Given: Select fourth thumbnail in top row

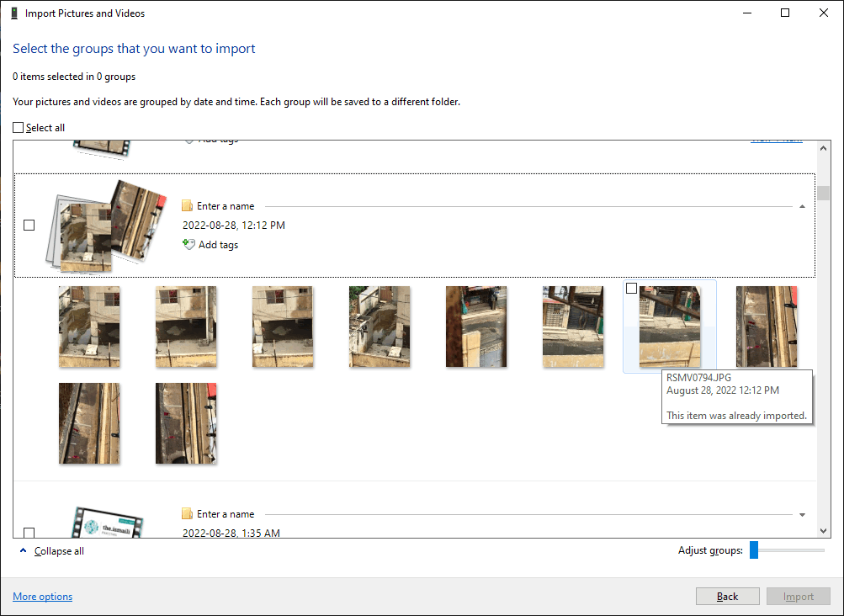Looking at the screenshot, I should (x=380, y=327).
